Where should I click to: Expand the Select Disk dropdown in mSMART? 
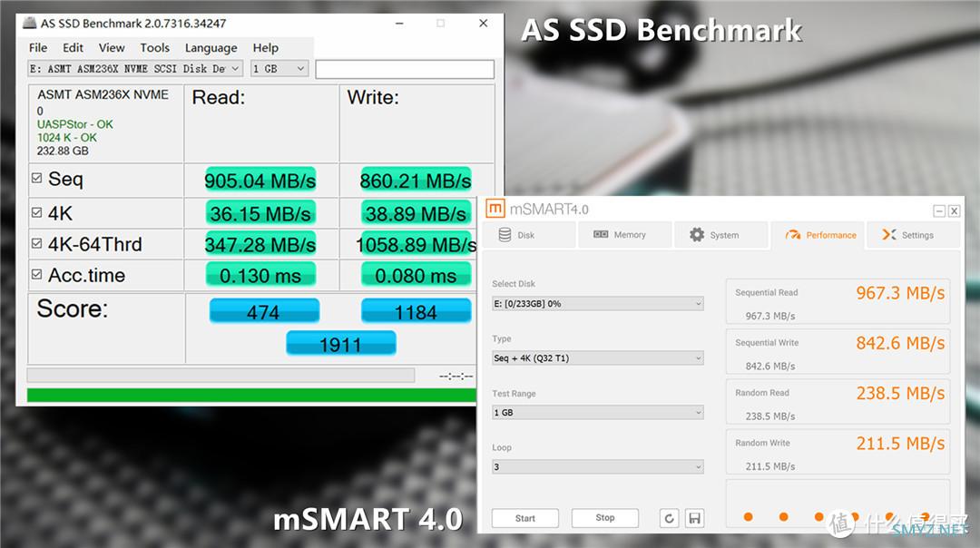click(x=597, y=304)
